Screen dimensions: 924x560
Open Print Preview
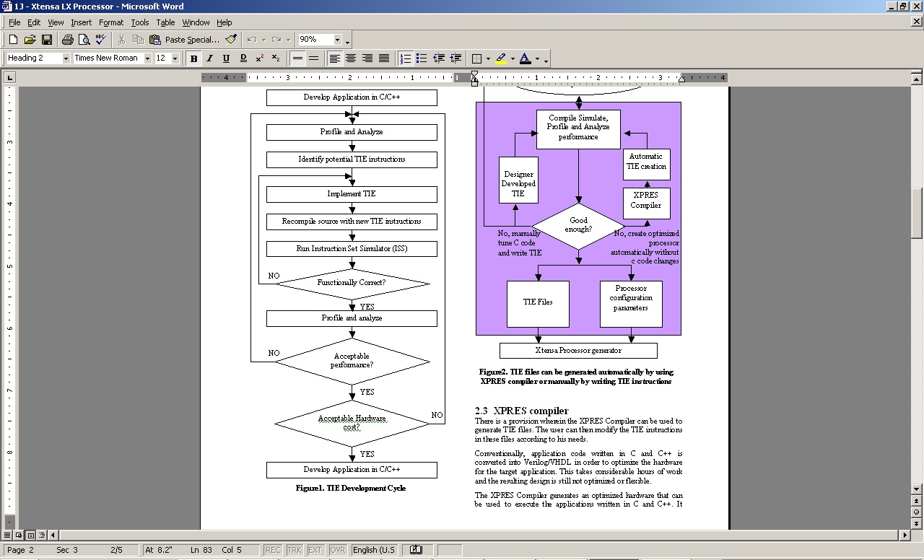pos(84,40)
